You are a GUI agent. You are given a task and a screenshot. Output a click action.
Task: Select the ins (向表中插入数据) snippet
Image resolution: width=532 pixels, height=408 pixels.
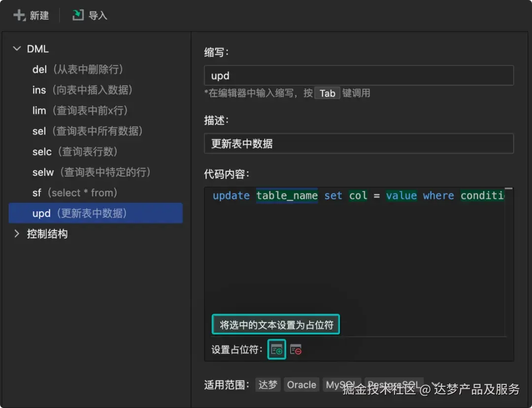click(x=96, y=90)
